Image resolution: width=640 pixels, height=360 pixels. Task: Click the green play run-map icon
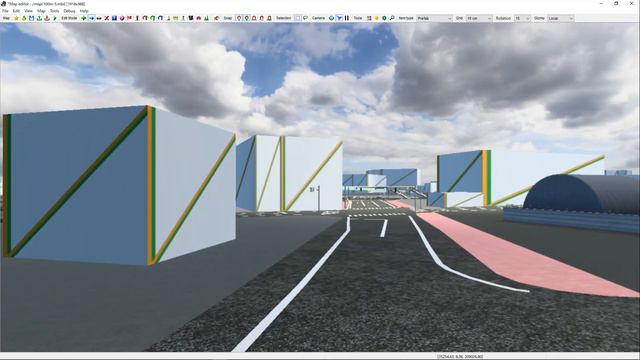pos(55,18)
